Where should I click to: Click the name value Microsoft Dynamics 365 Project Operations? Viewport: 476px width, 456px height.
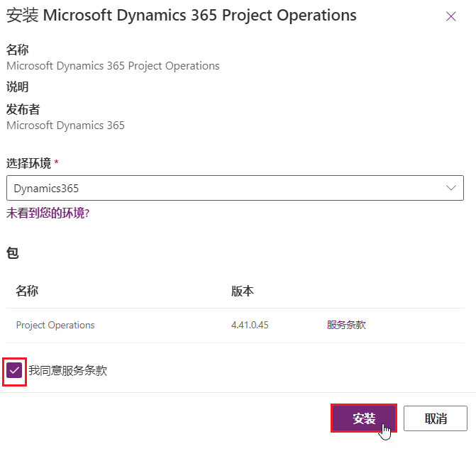point(113,66)
